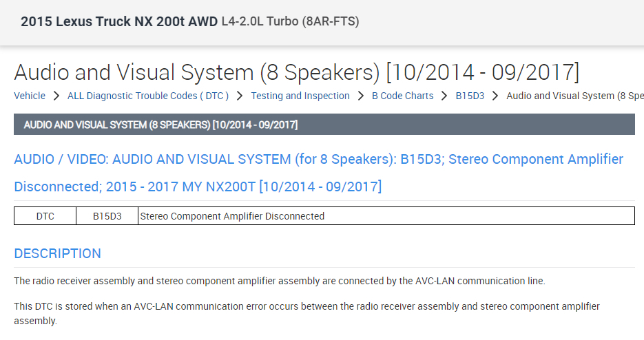The height and width of the screenshot is (340, 644).
Task: Select the B15D3 breadcrumb link
Action: [470, 96]
